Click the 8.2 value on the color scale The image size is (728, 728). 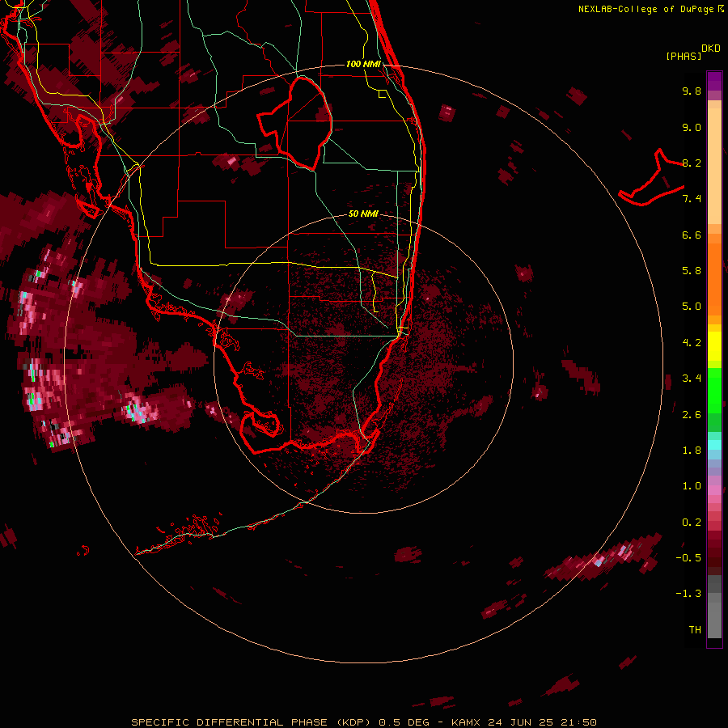click(x=692, y=163)
